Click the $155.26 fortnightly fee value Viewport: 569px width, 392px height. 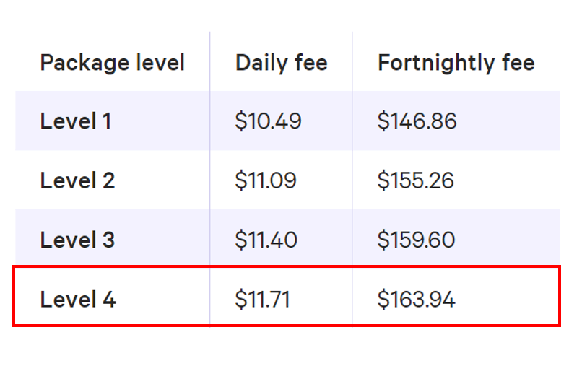[416, 180]
